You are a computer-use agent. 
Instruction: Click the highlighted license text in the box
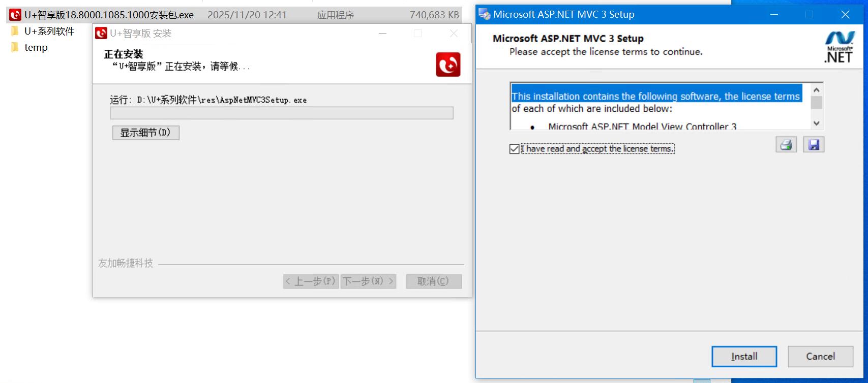(x=655, y=96)
